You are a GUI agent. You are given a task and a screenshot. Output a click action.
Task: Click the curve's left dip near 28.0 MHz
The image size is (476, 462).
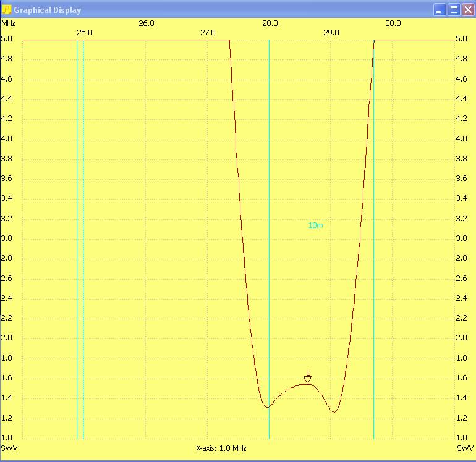266,406
